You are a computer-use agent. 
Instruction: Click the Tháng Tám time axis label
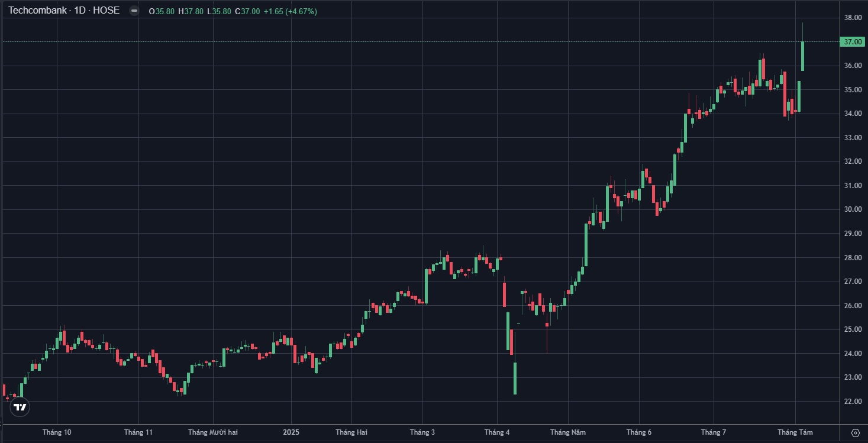795,432
